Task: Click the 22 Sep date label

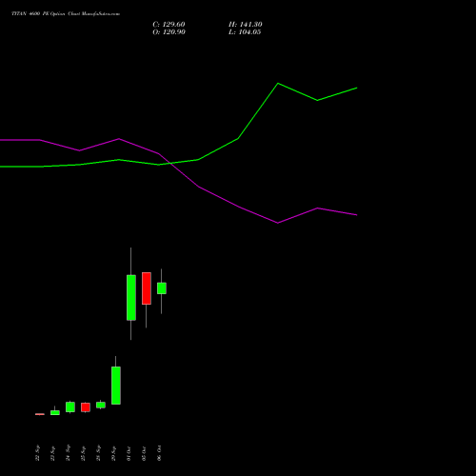Action: click(x=37, y=453)
